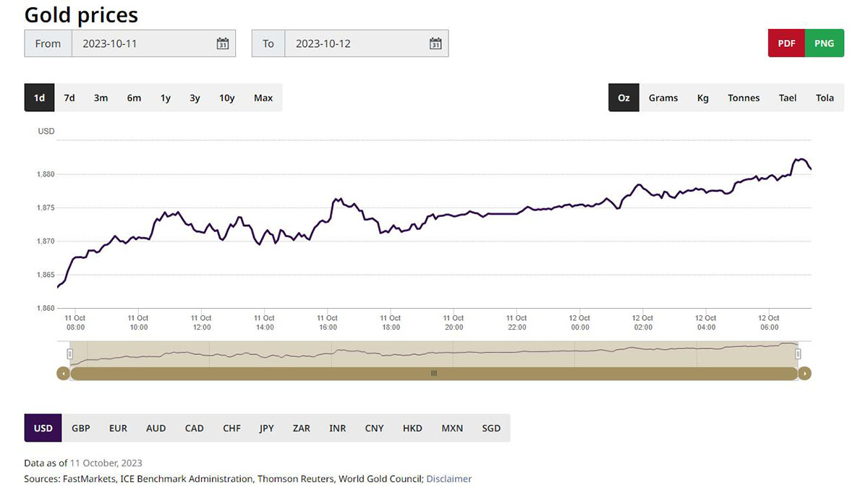Image resolution: width=868 pixels, height=488 pixels.
Task: Open the From date calendar icon
Action: click(x=223, y=43)
